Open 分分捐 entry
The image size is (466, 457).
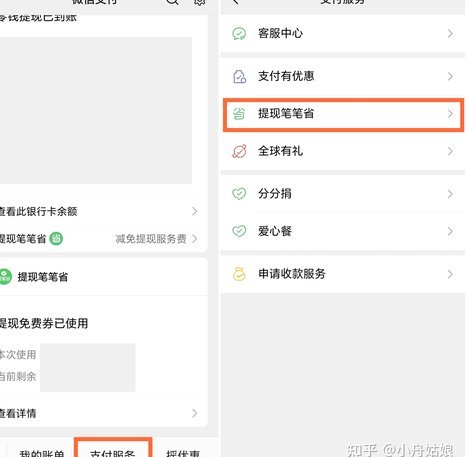[343, 194]
